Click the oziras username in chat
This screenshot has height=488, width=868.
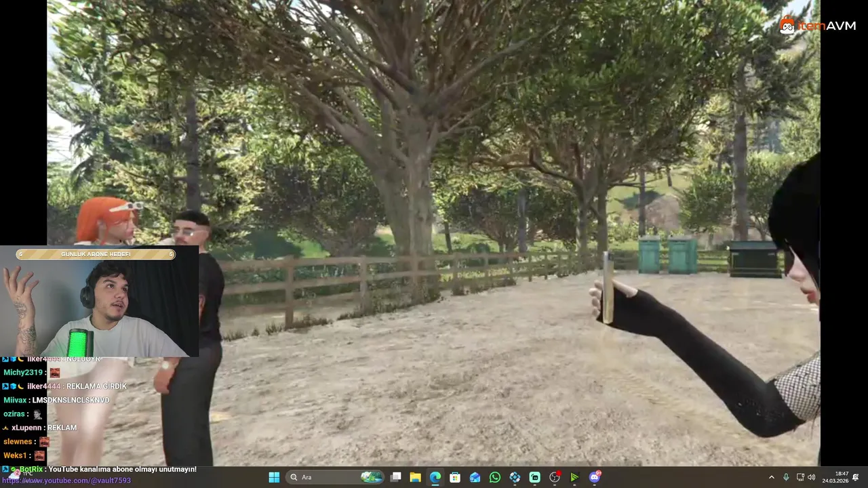[x=14, y=413]
